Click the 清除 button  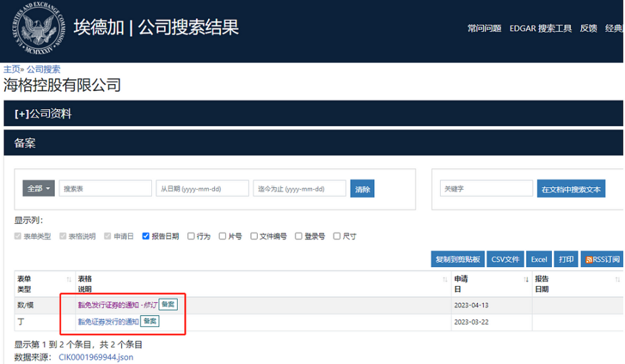[363, 189]
